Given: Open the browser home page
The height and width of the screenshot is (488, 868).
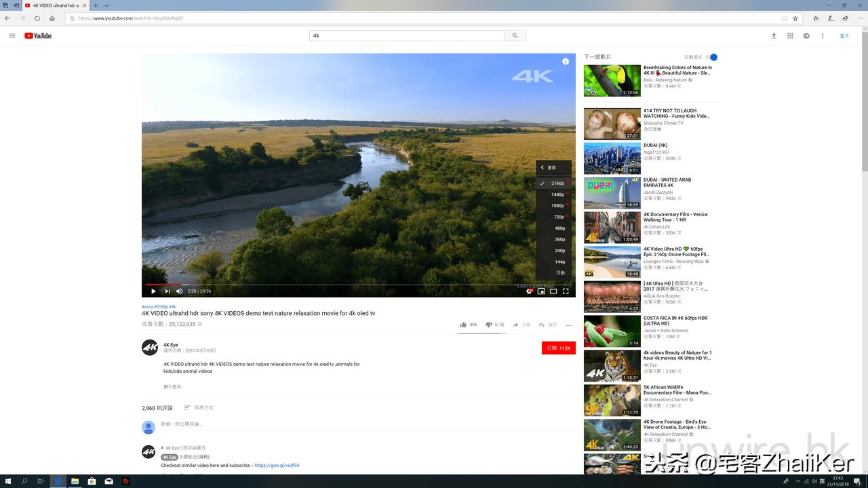Looking at the screenshot, I should click(x=52, y=18).
